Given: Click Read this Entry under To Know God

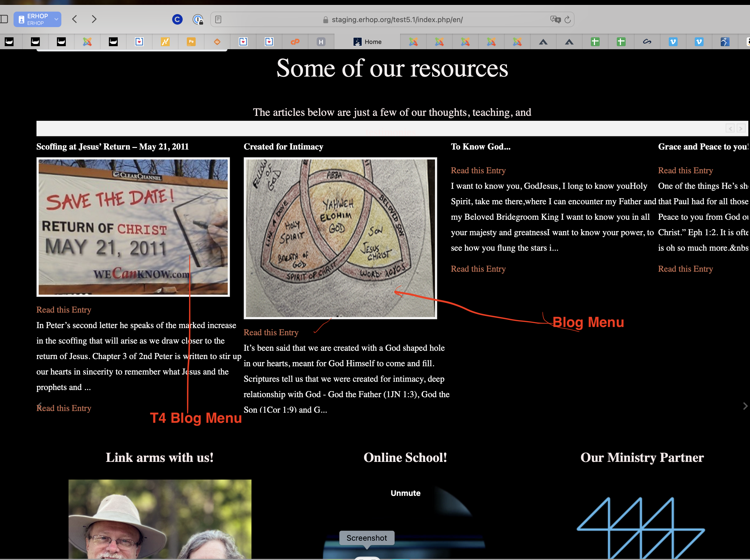Looking at the screenshot, I should pyautogui.click(x=478, y=171).
